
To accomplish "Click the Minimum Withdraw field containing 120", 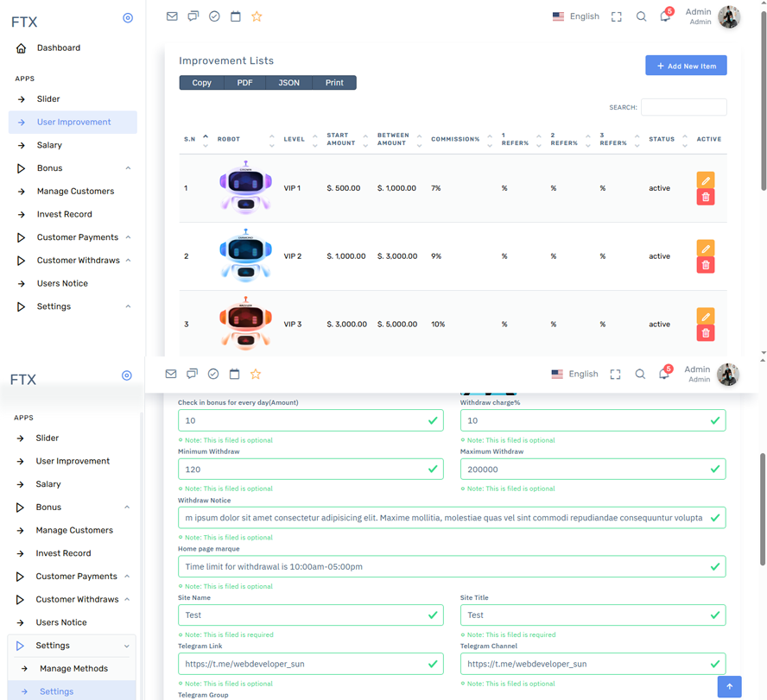I will [302, 470].
